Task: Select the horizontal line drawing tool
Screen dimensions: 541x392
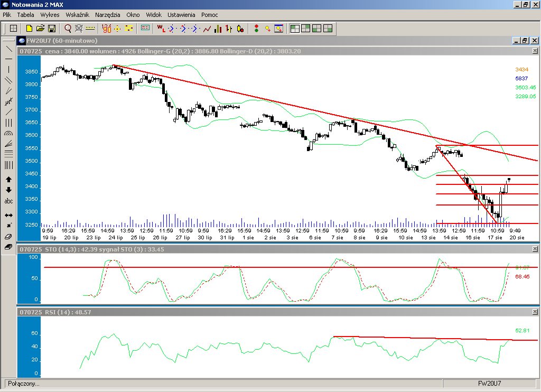Action: pos(8,59)
